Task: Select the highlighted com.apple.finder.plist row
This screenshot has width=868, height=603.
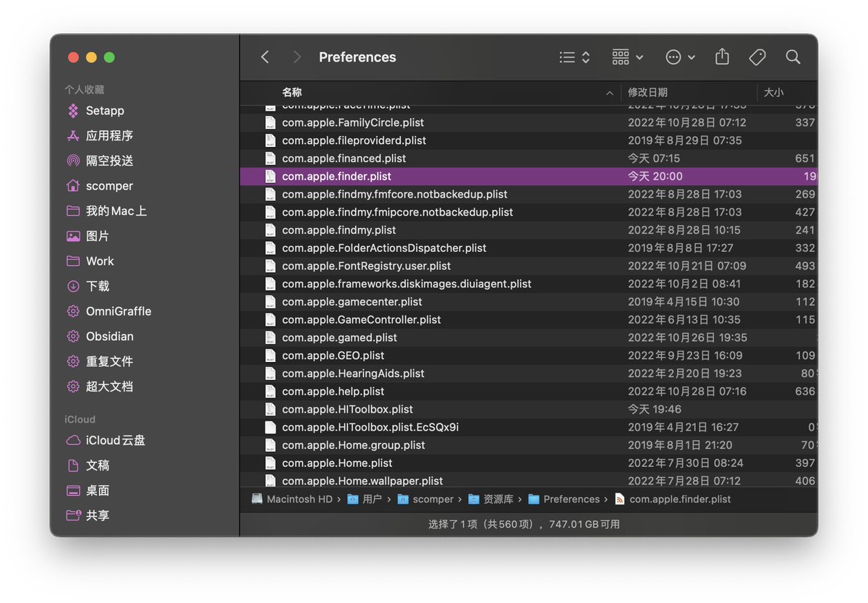Action: click(529, 176)
